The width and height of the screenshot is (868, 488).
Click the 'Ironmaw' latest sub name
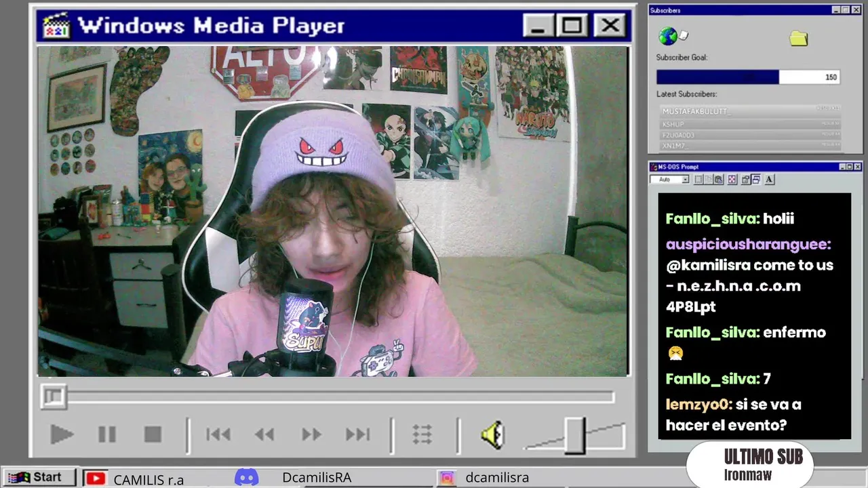748,475
